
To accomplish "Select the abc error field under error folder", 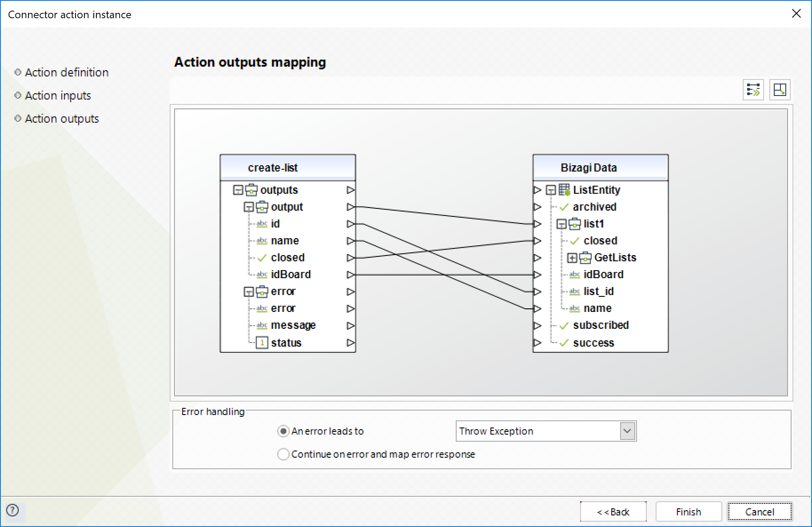I will click(283, 308).
